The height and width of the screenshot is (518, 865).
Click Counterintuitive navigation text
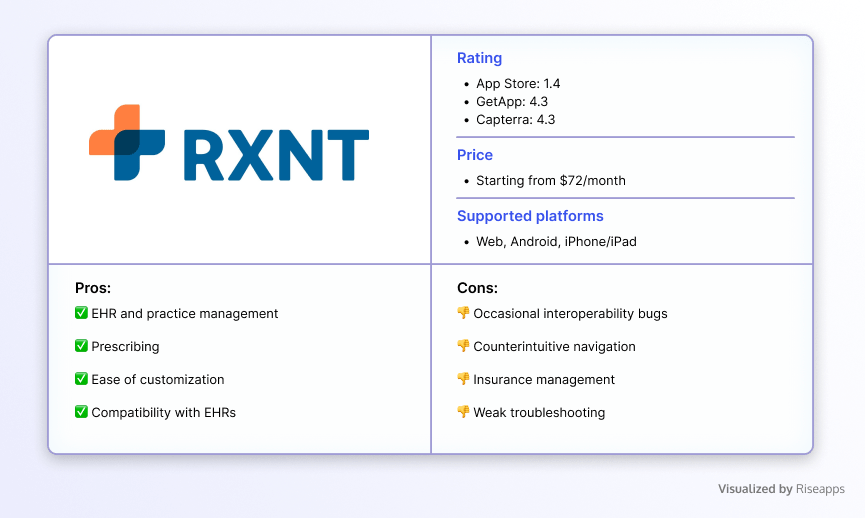tap(554, 347)
